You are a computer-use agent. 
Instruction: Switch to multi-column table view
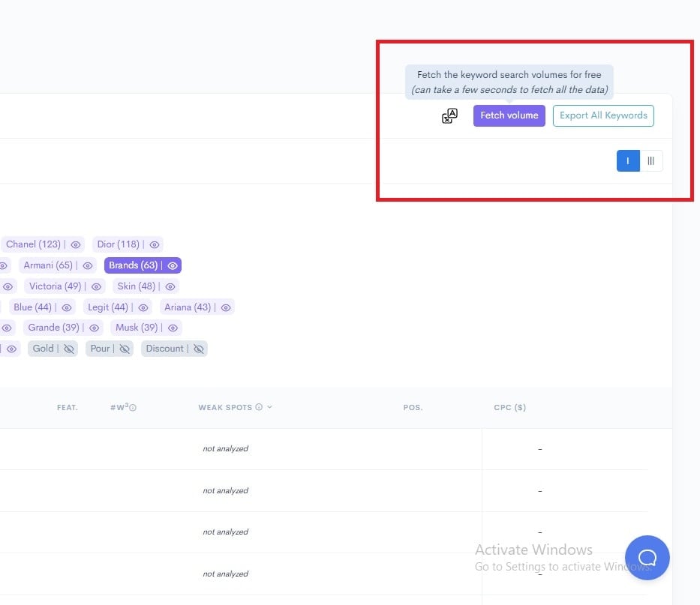pyautogui.click(x=650, y=160)
